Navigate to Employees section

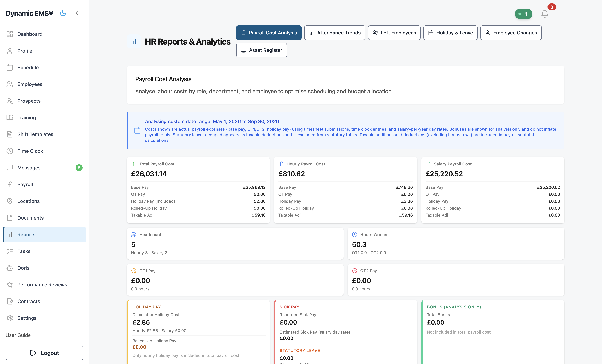(44, 84)
